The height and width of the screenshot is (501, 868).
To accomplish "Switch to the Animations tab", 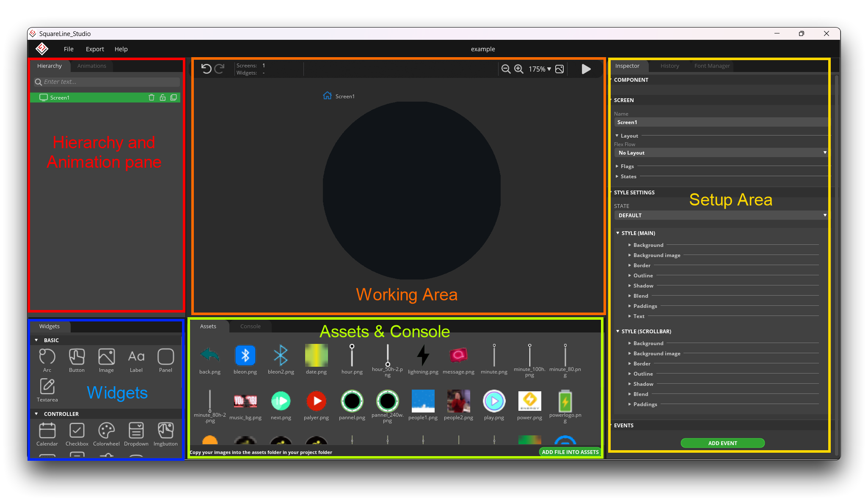I will click(x=91, y=66).
